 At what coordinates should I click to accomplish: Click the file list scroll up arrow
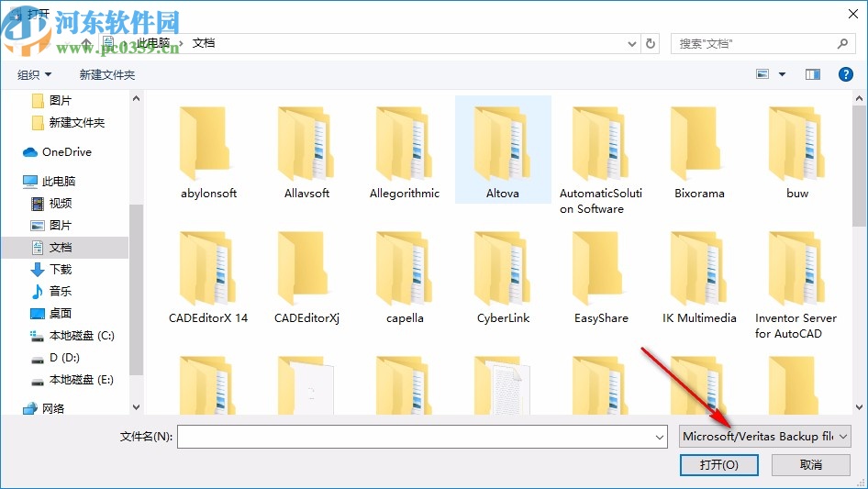coord(859,98)
